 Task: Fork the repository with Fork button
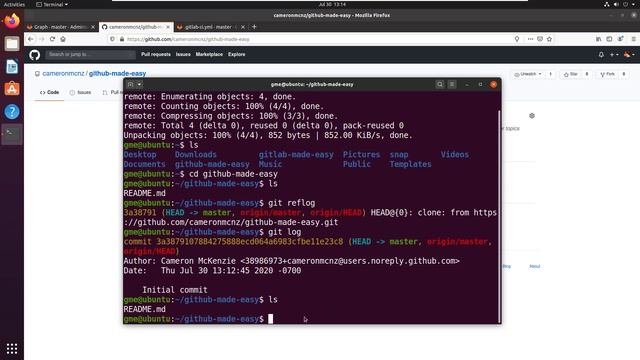[607, 74]
